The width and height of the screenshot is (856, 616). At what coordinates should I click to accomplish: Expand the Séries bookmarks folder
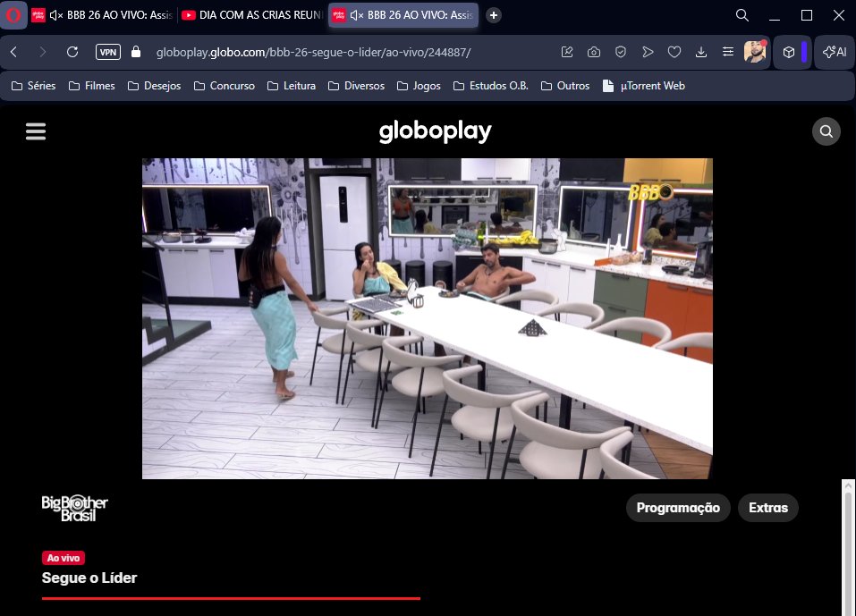(x=34, y=86)
